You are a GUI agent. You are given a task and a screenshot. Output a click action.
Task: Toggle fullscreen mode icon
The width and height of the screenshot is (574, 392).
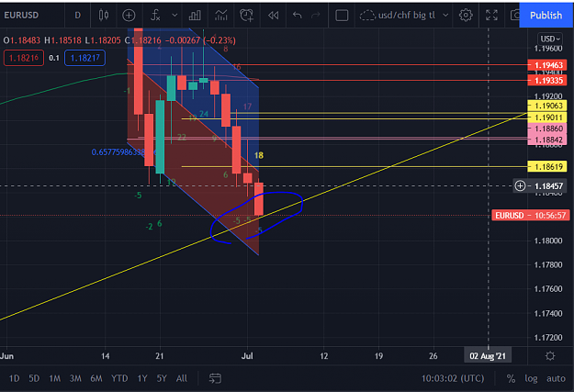click(491, 16)
